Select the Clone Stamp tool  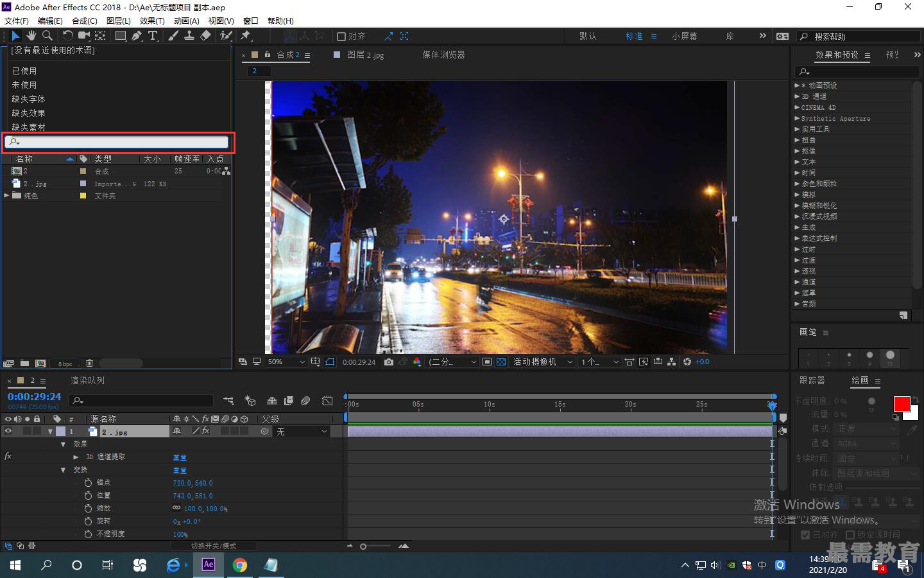pos(189,36)
